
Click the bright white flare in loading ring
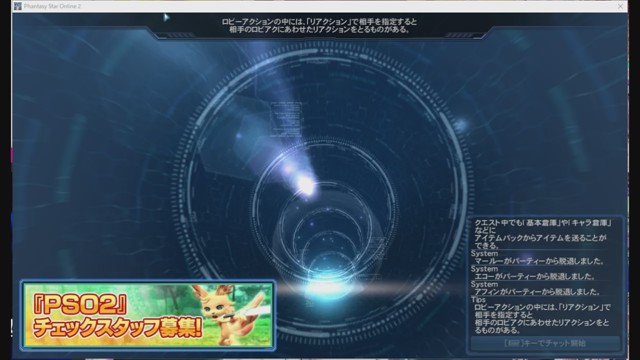point(304,184)
